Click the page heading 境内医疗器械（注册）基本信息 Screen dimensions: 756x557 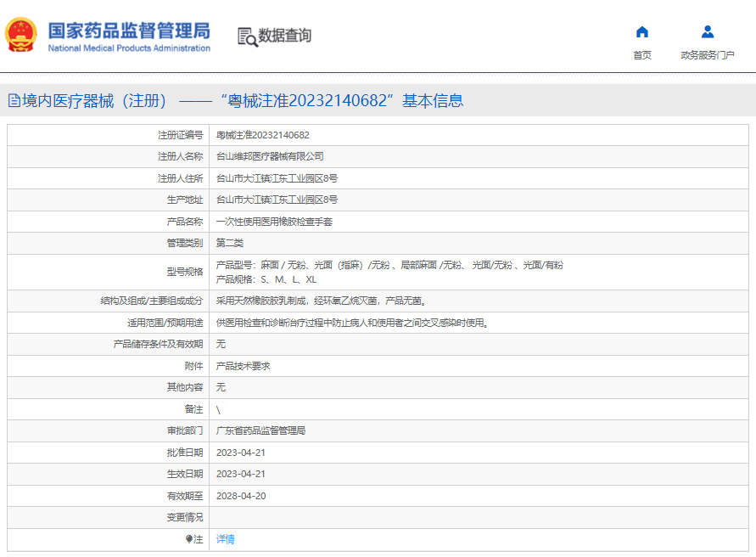pyautogui.click(x=243, y=100)
